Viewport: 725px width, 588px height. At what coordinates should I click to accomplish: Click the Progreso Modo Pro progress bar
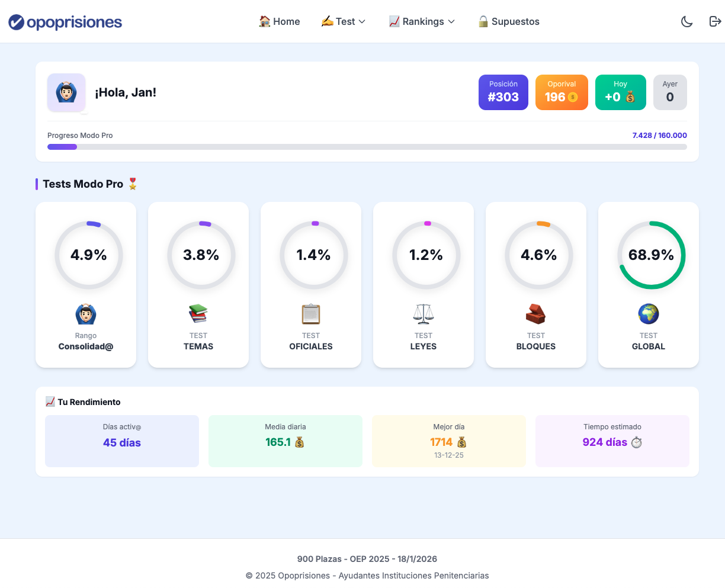point(367,147)
